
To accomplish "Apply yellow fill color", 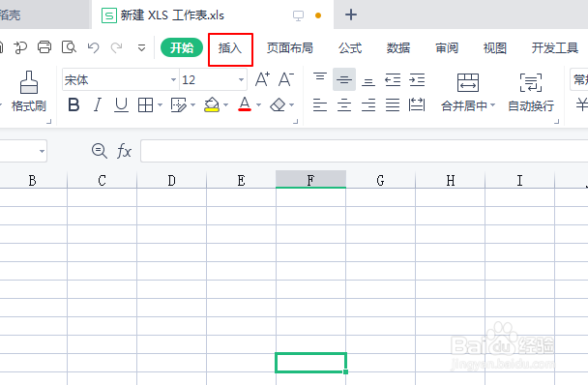I will point(212,105).
